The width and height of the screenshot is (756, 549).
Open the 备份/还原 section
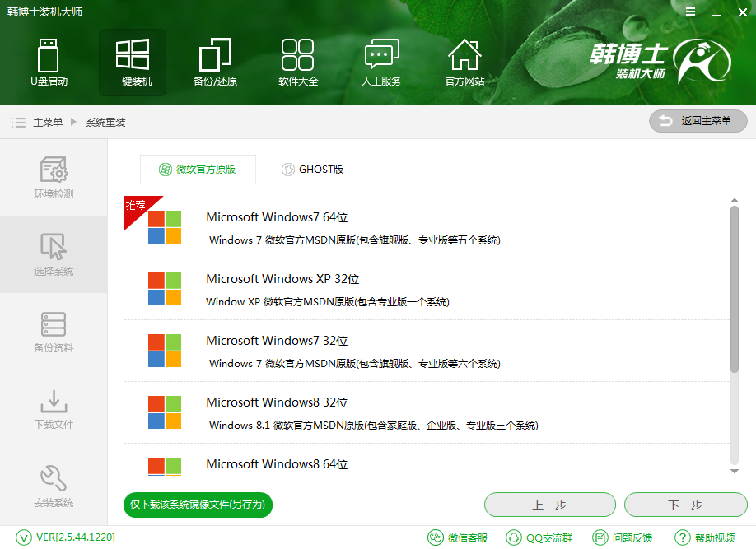click(215, 63)
